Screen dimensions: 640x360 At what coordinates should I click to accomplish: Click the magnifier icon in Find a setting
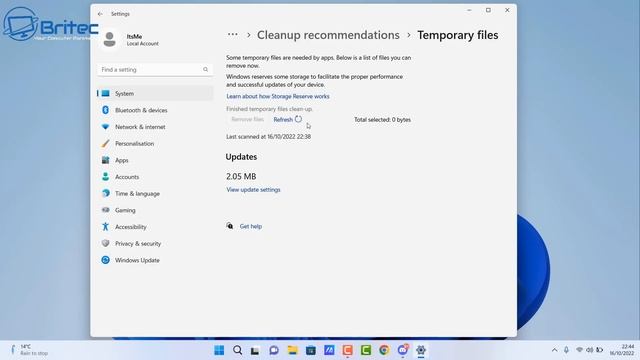tap(205, 69)
